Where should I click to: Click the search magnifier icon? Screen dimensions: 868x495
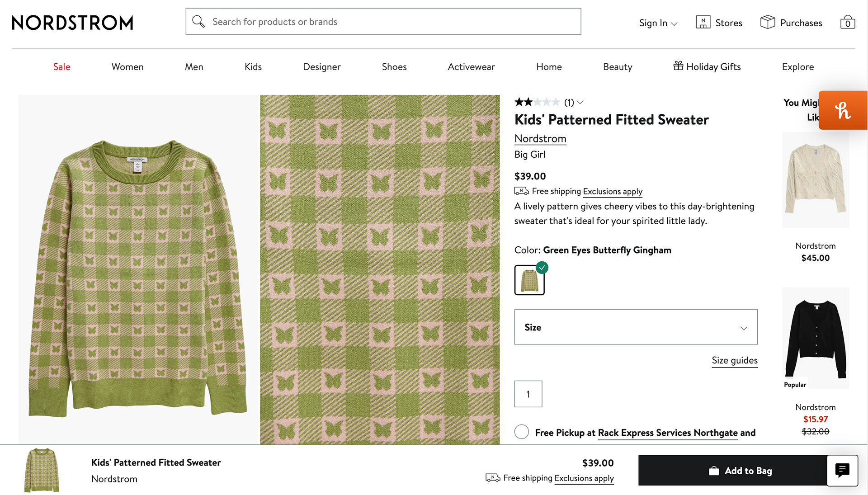tap(198, 21)
